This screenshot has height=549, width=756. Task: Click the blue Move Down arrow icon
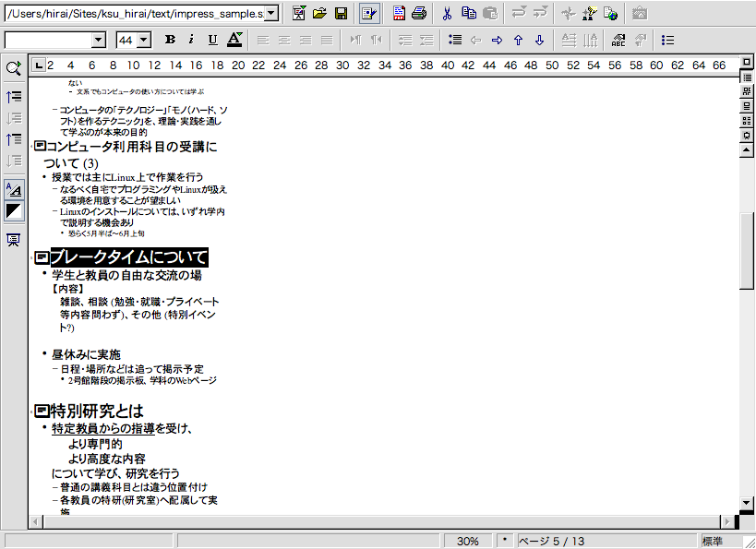[x=539, y=40]
